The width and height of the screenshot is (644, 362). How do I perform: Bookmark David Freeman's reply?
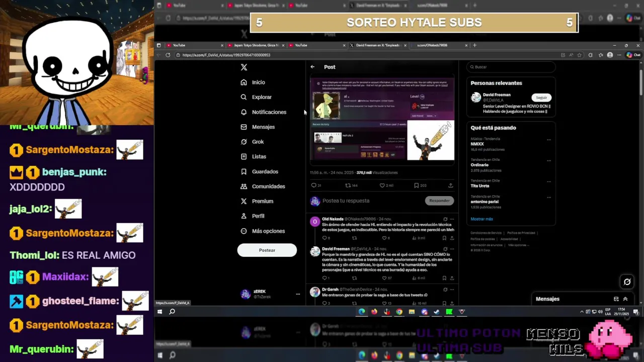[444, 278]
